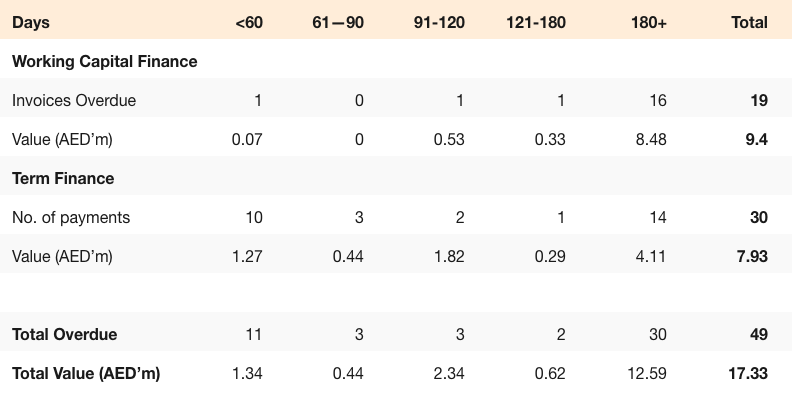Click the Days column header
This screenshot has height=393, width=792.
[x=31, y=23]
